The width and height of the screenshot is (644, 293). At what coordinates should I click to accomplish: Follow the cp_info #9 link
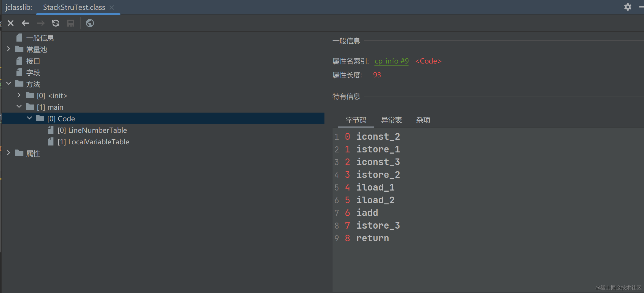391,61
